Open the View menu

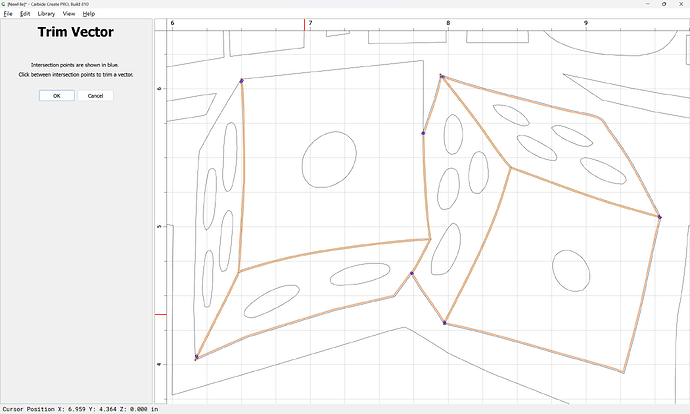[69, 14]
